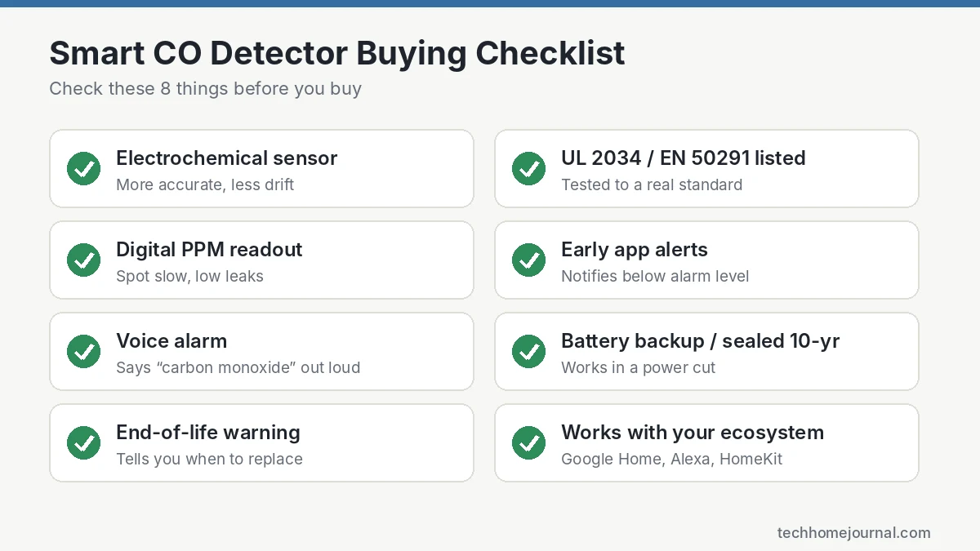Click 'Notifies below alarm level' text
The height and width of the screenshot is (551, 980).
point(655,276)
